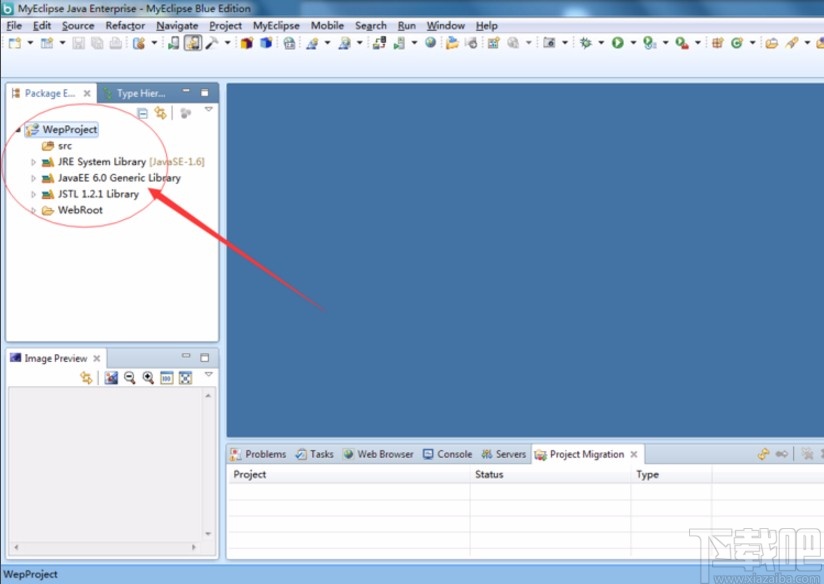Close the Project Migration tab
Image resolution: width=824 pixels, height=584 pixels.
tap(634, 454)
